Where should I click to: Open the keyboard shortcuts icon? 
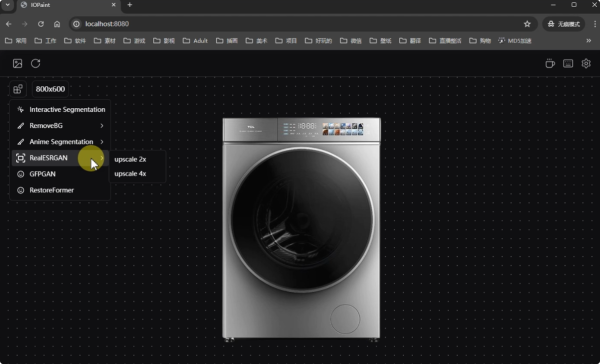coord(568,64)
